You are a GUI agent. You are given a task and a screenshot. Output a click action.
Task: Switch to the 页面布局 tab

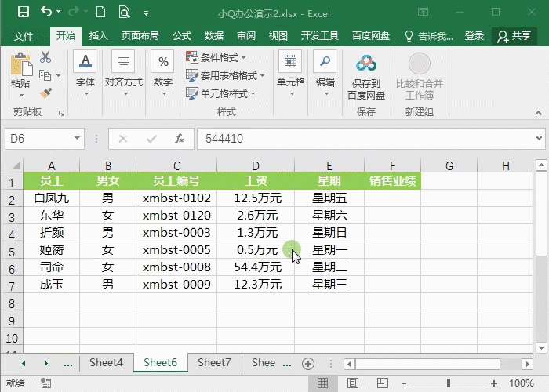coord(140,36)
